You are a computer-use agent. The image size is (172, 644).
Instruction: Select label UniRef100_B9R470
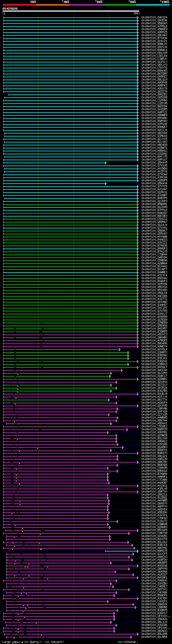pyautogui.click(x=154, y=453)
